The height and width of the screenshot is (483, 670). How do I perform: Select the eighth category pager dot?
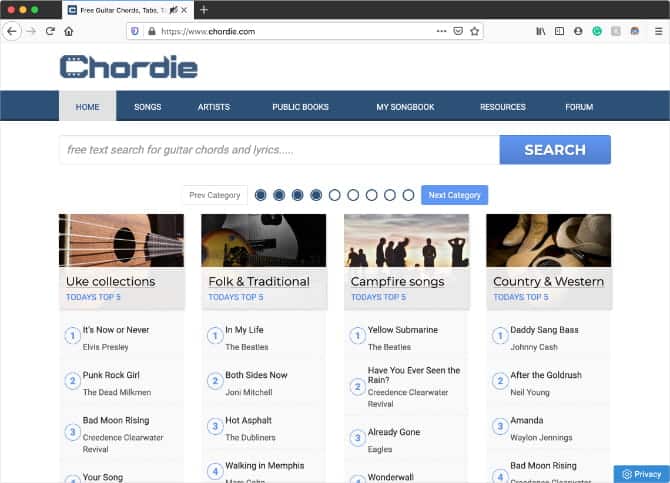pyautogui.click(x=390, y=195)
